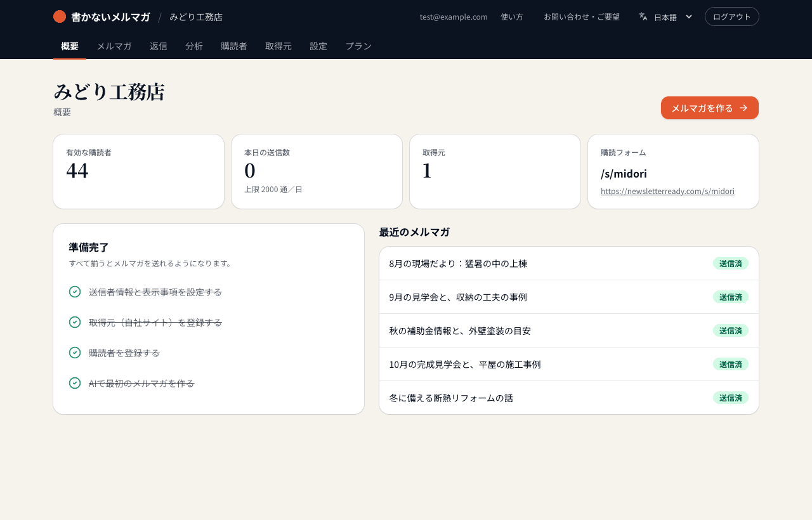
Task: Open the newsletterready.com/s/midori form link
Action: point(667,191)
